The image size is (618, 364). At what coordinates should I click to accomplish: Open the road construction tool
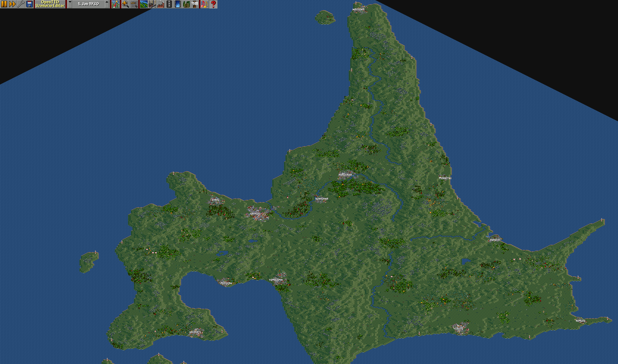coord(169,4)
